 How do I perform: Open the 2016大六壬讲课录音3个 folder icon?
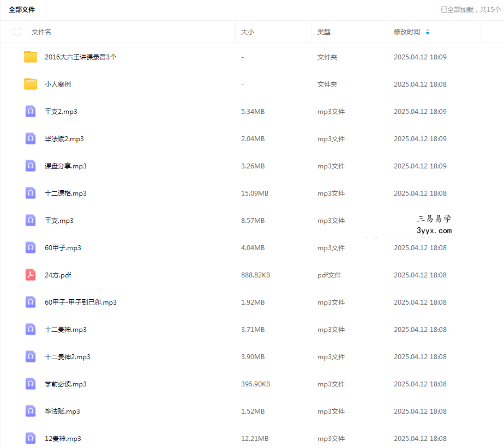[31, 57]
